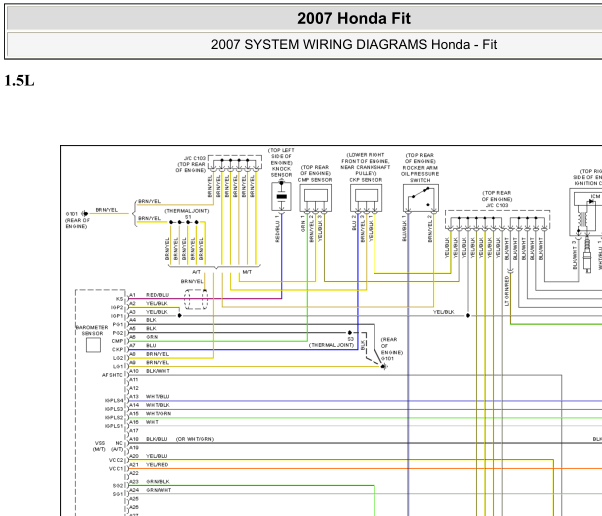The height and width of the screenshot is (516, 602).
Task: Click the "IGPLS4" signal name
Action: [x=114, y=400]
